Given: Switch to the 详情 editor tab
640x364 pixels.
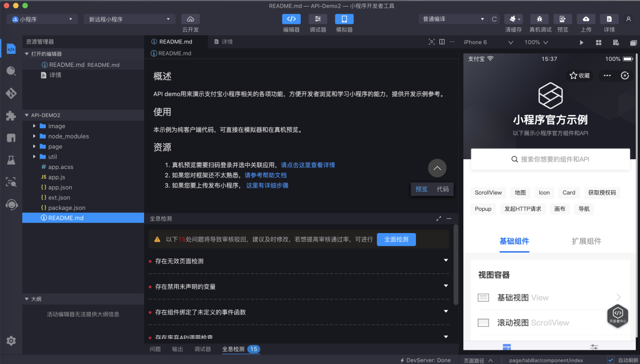Looking at the screenshot, I should 223,42.
